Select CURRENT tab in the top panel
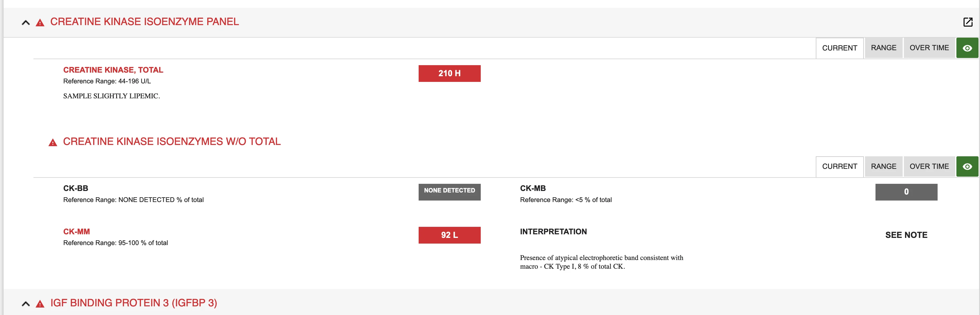Viewport: 980px width, 315px height. click(840, 48)
